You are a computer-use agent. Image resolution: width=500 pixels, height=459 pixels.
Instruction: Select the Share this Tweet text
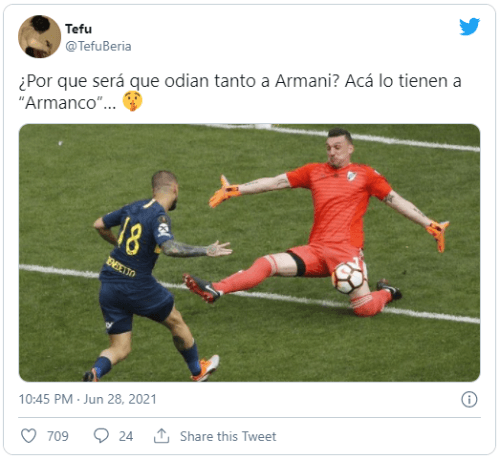tap(228, 436)
